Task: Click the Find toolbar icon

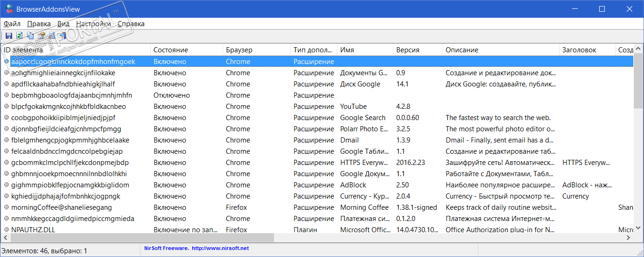Action: [x=52, y=36]
